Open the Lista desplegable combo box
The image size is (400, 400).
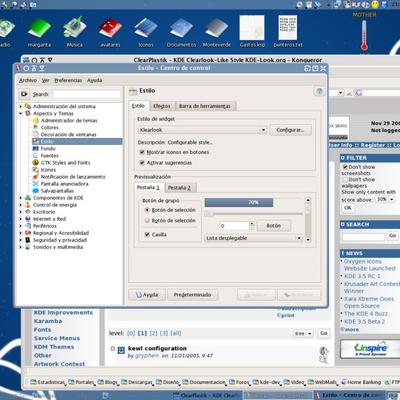click(253, 238)
